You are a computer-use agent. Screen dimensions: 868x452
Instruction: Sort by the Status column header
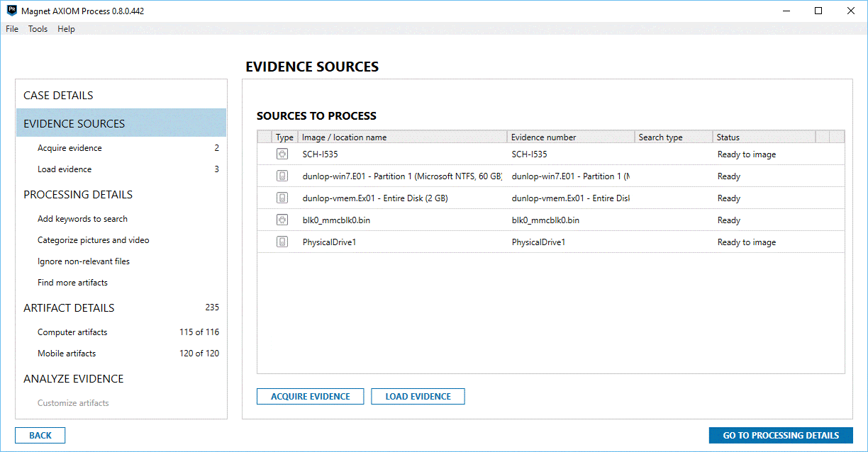coord(764,137)
